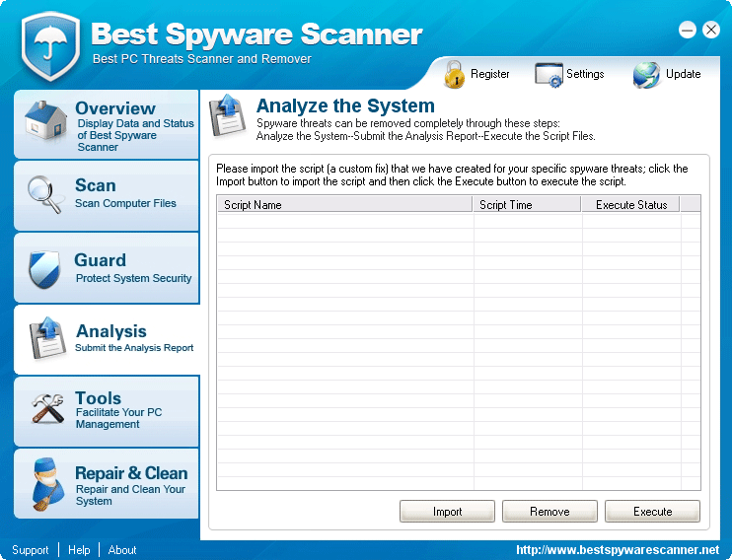Viewport: 732px width, 560px height.
Task: Click the Guard shield icon
Action: click(x=44, y=269)
